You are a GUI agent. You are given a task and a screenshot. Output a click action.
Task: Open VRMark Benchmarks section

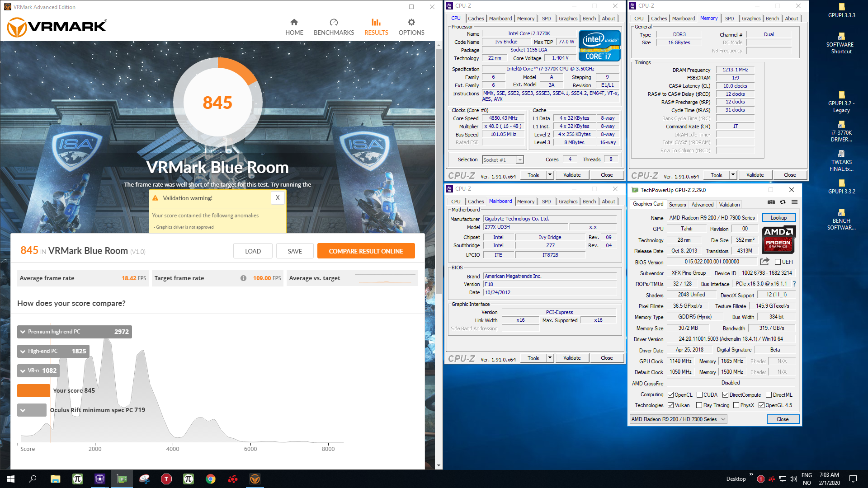(334, 27)
